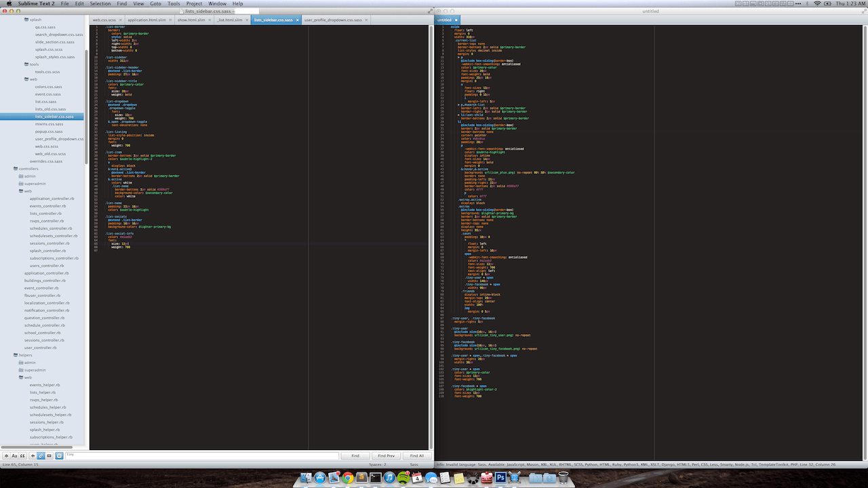Viewport: 868px width, 488px height.
Task: Enter fullscreen for the untitled window
Action: [864, 11]
